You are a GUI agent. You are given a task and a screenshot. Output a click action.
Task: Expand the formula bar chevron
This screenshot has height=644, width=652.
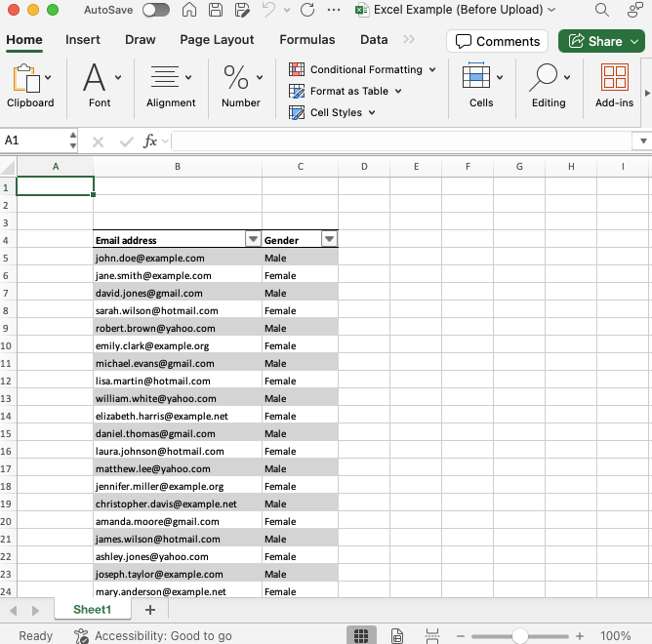(641, 141)
